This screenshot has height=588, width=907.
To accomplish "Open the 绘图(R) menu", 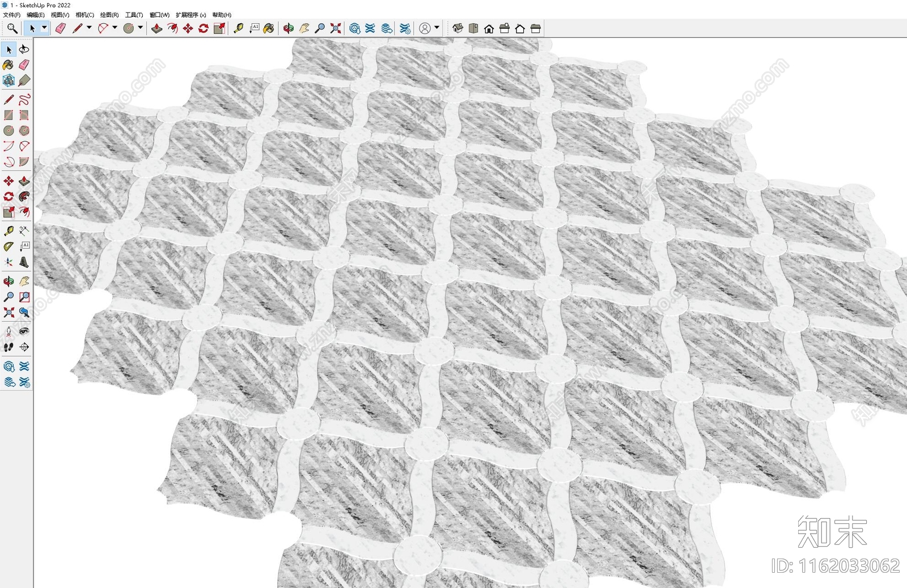I will point(109,15).
